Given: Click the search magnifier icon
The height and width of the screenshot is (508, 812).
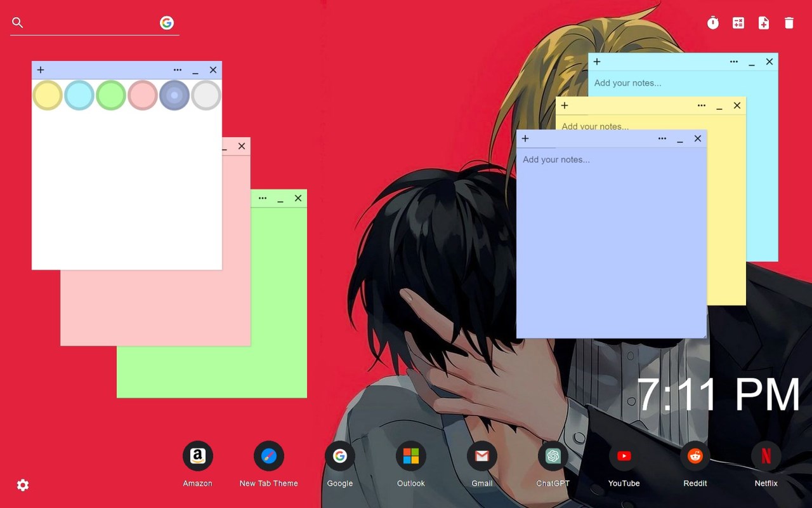Looking at the screenshot, I should click(18, 23).
